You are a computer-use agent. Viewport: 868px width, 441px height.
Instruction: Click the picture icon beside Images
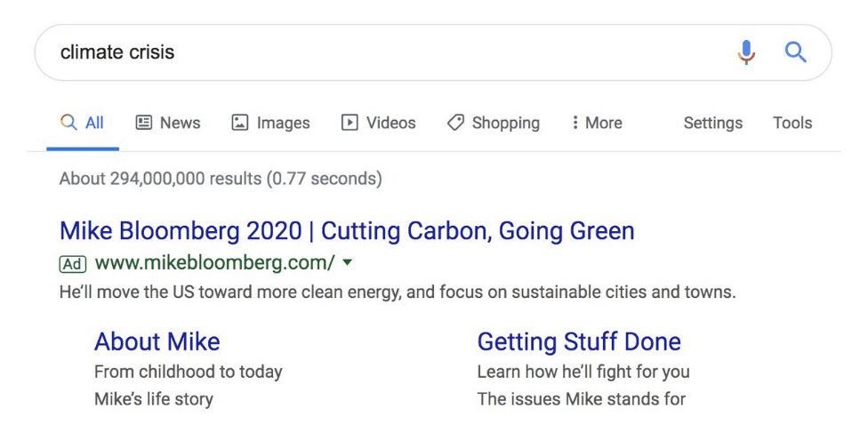pyautogui.click(x=240, y=123)
